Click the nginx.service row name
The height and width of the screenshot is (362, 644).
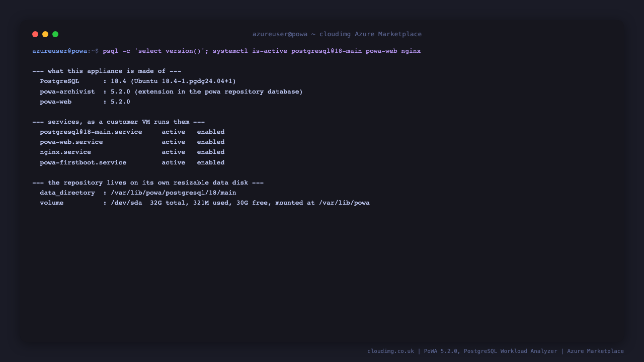(66, 152)
